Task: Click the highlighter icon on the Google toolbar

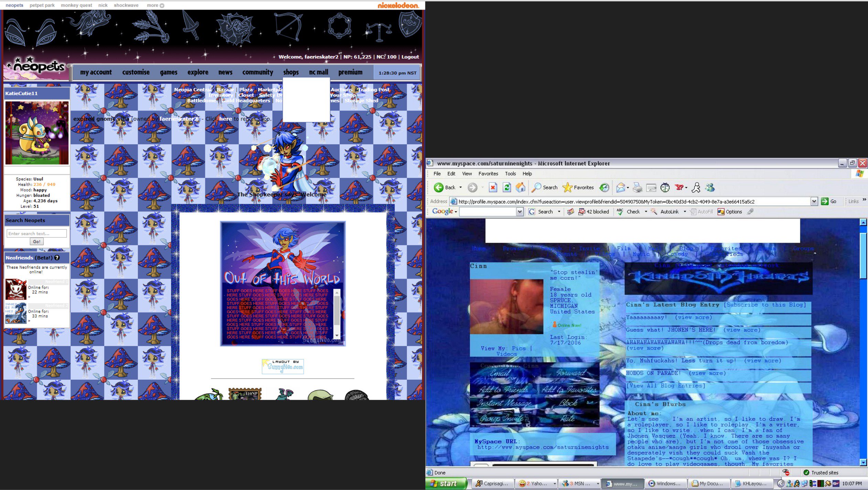Action: coord(750,212)
